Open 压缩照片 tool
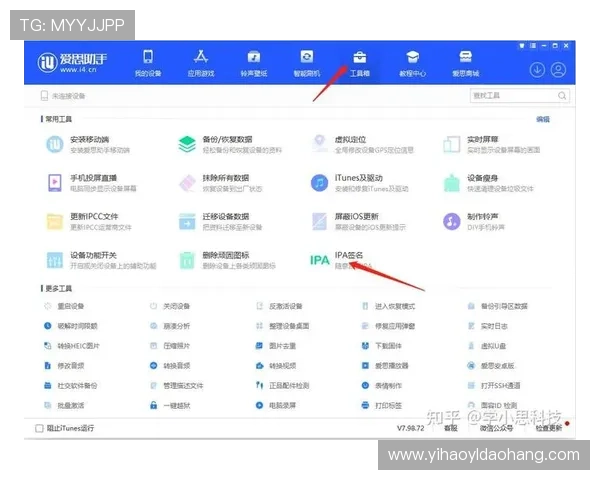600x480 pixels. tap(170, 346)
